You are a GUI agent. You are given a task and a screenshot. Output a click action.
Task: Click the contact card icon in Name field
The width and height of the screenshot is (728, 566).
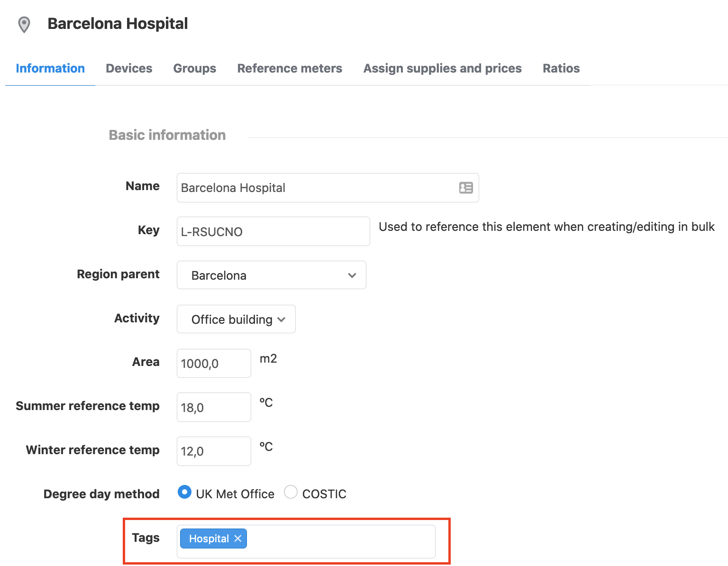(x=466, y=188)
